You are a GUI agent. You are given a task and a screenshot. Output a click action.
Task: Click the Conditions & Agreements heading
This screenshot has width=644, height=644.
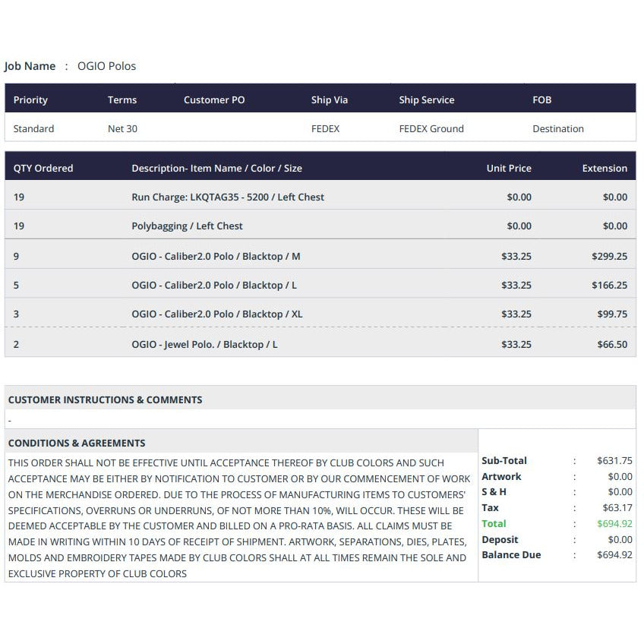(77, 444)
